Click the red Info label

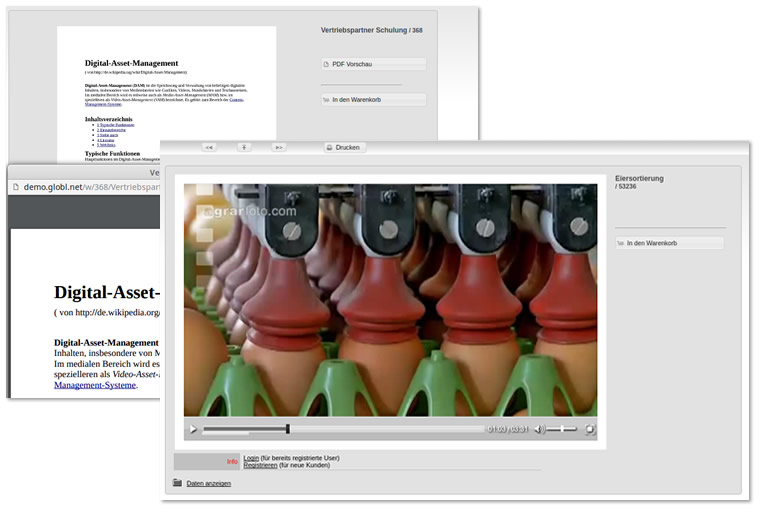232,462
